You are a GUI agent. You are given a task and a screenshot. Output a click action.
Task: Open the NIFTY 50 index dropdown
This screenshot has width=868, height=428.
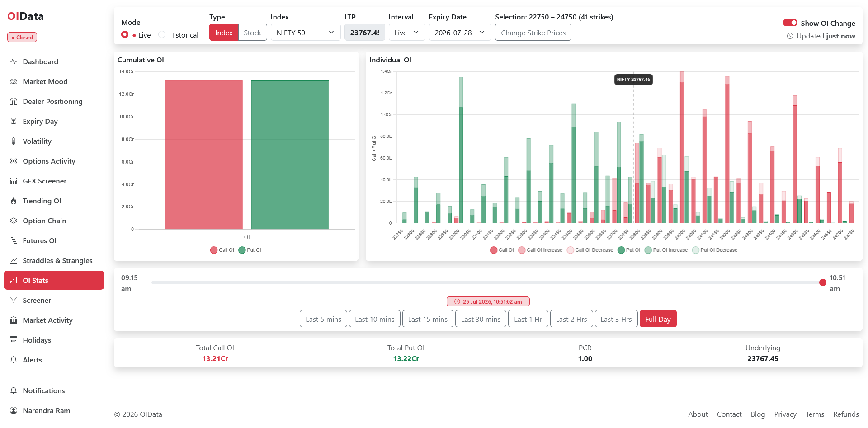(x=306, y=33)
